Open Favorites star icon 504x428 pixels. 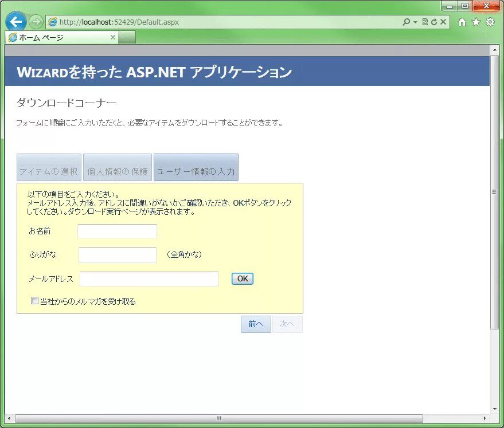coord(476,22)
